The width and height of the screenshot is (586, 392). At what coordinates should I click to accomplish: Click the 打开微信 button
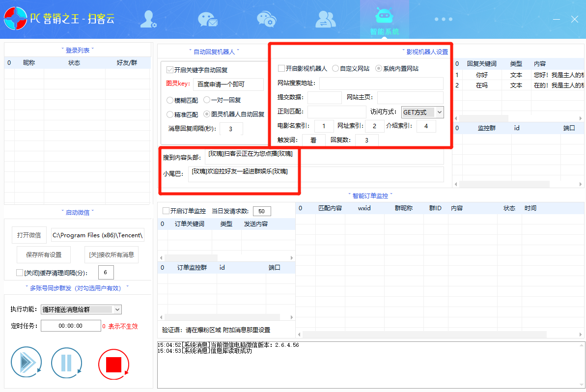click(28, 235)
